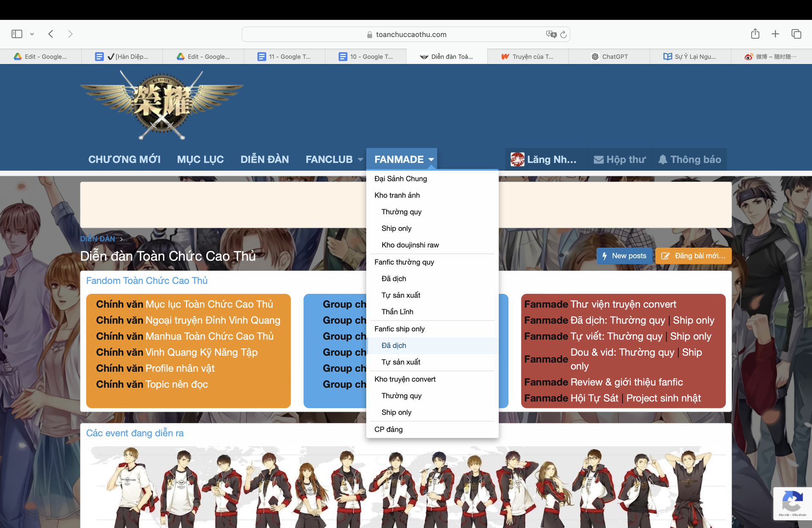Open Manhua Toàn Chức Cao Thủ link
The width and height of the screenshot is (812, 528).
209,336
